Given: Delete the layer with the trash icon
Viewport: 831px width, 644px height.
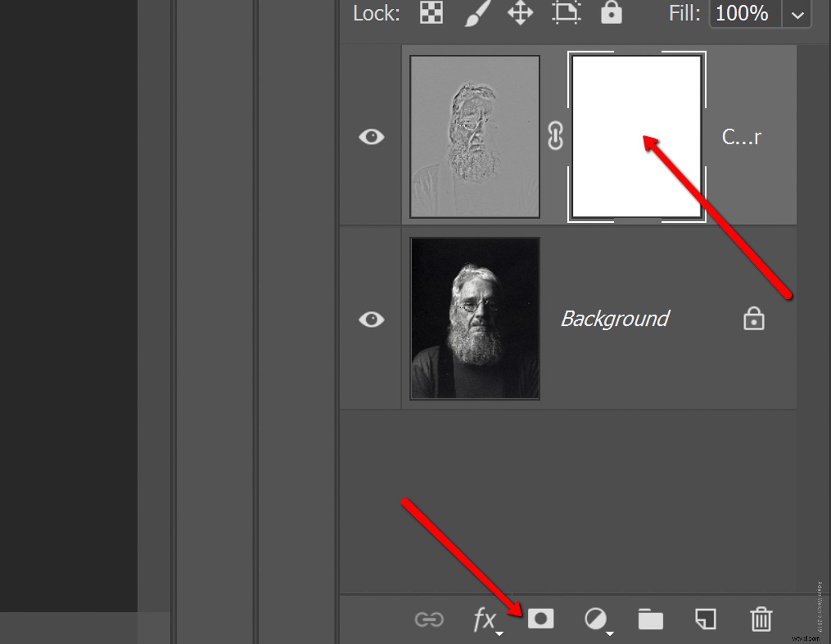Looking at the screenshot, I should click(x=761, y=620).
